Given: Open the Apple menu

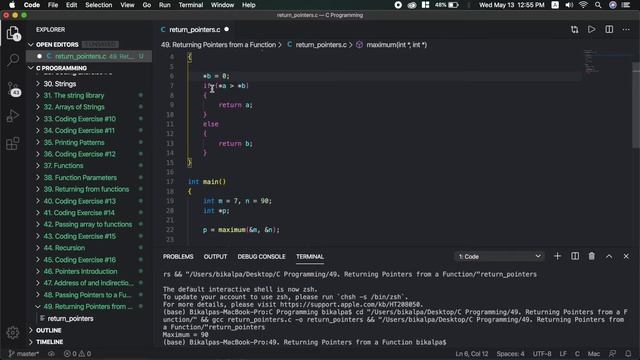Looking at the screenshot, I should tap(12, 5).
